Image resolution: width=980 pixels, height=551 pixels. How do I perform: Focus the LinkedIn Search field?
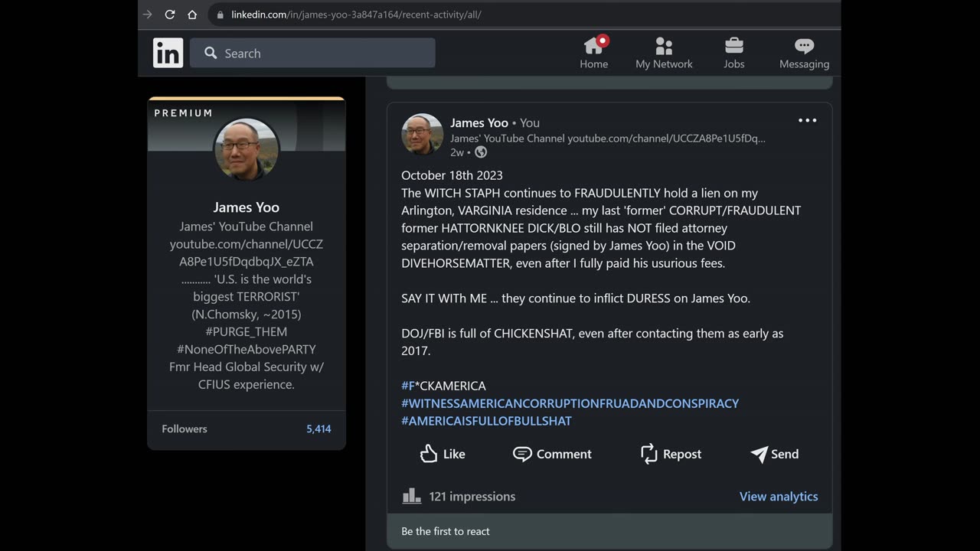click(x=312, y=53)
